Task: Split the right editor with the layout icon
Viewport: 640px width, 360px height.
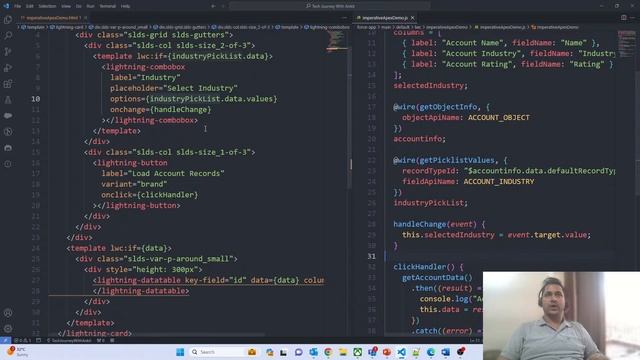Action: tap(624, 18)
